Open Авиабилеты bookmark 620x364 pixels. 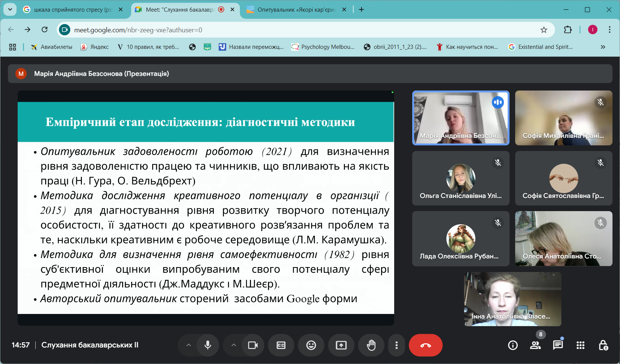coord(51,47)
